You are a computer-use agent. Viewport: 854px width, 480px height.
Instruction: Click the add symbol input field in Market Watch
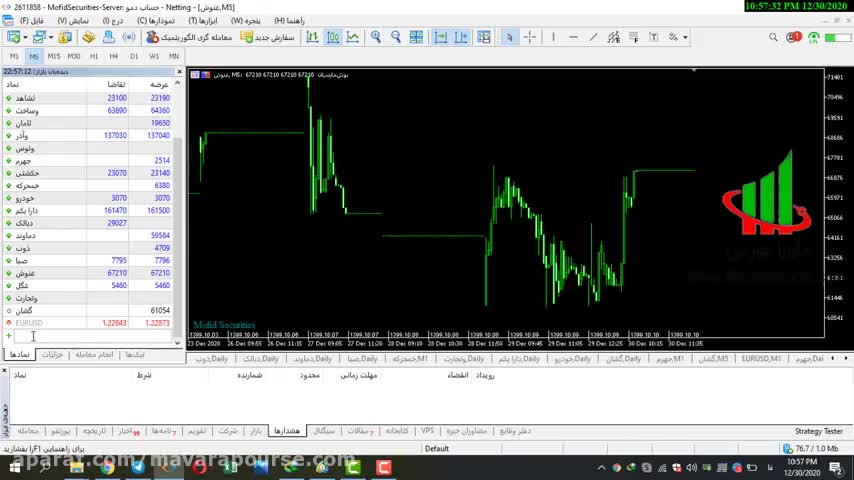(60, 336)
